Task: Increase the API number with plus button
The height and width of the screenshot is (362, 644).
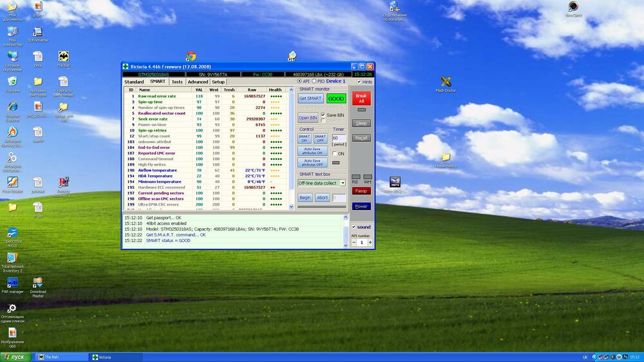Action: (x=370, y=242)
